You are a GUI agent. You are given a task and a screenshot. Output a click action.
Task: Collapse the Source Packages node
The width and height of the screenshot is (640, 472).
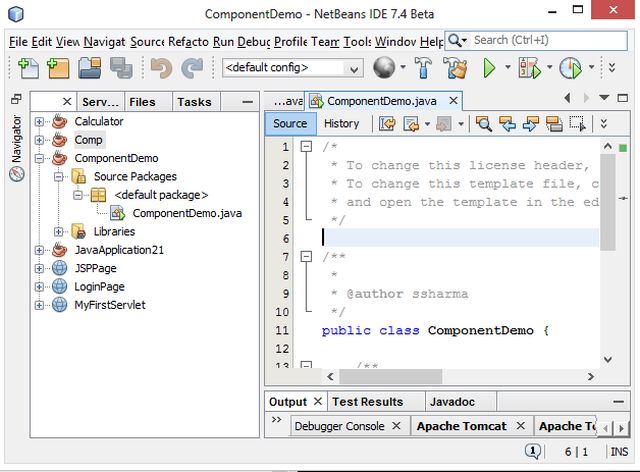(59, 177)
